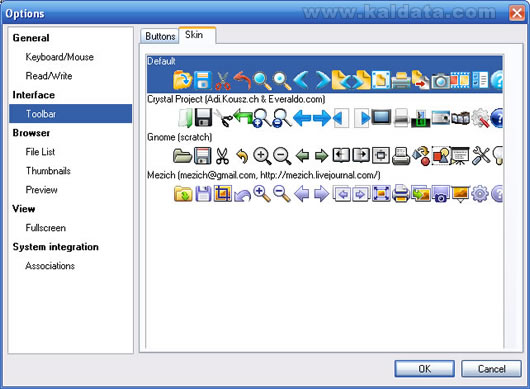This screenshot has width=530, height=389.
Task: Click the printer icon in Default skin row
Action: pyautogui.click(x=401, y=80)
